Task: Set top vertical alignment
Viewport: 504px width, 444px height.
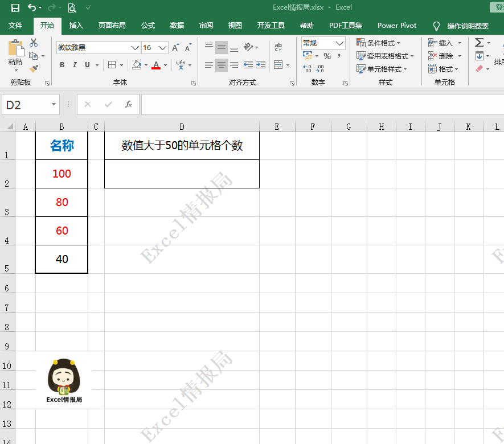Action: [x=209, y=47]
